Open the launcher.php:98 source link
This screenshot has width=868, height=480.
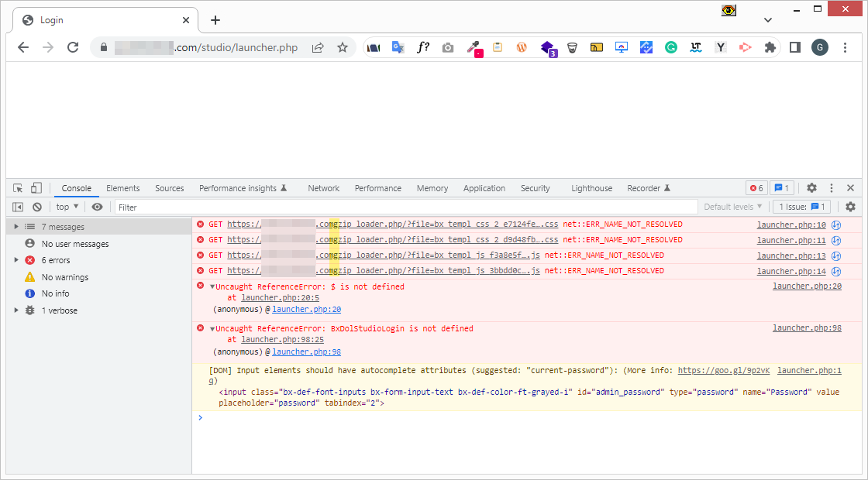tap(807, 328)
